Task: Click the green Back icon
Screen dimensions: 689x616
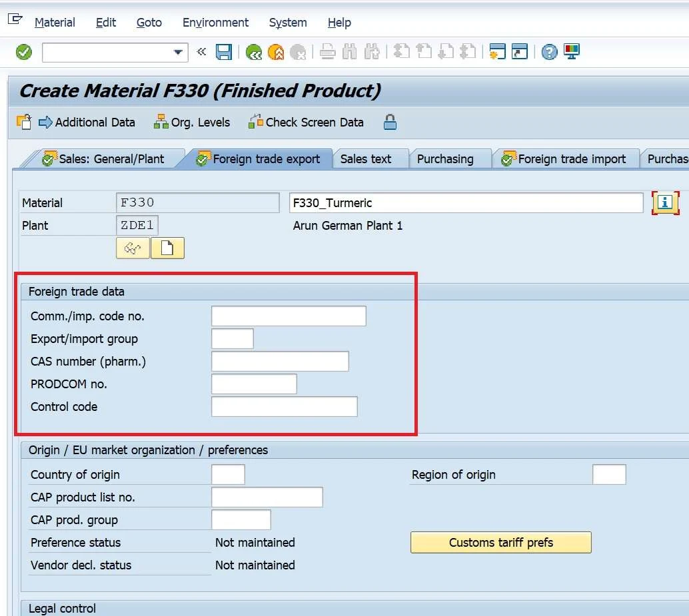Action: pos(253,52)
